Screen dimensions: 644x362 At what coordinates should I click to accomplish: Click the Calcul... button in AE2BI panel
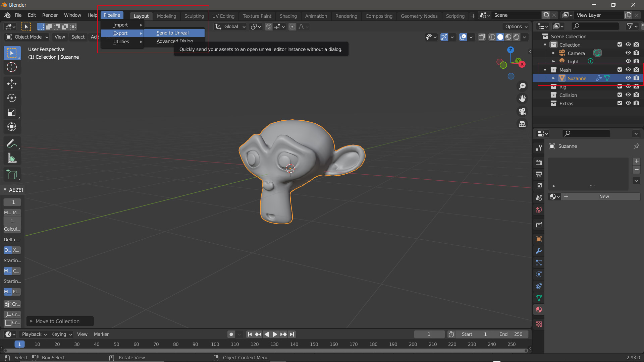[x=12, y=229]
